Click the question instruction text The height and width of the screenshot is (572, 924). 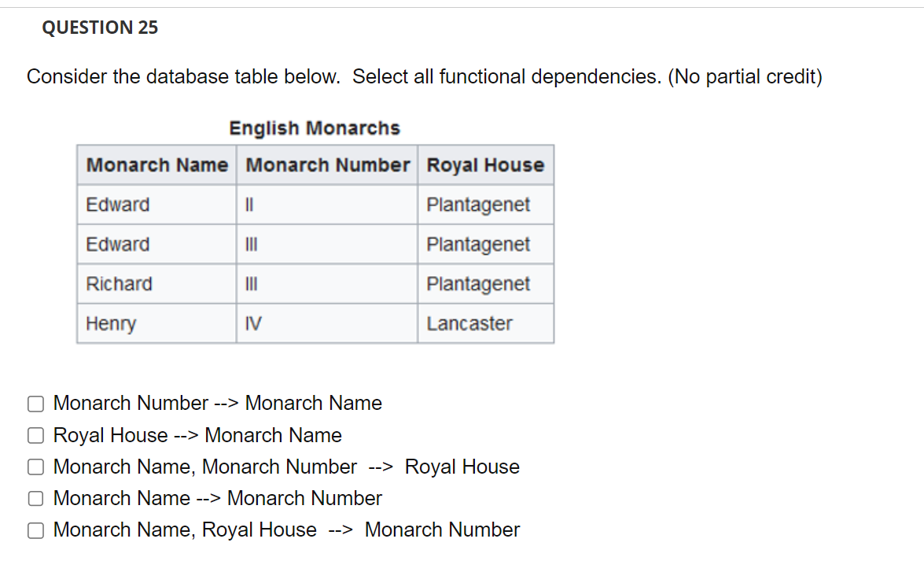[x=424, y=76]
